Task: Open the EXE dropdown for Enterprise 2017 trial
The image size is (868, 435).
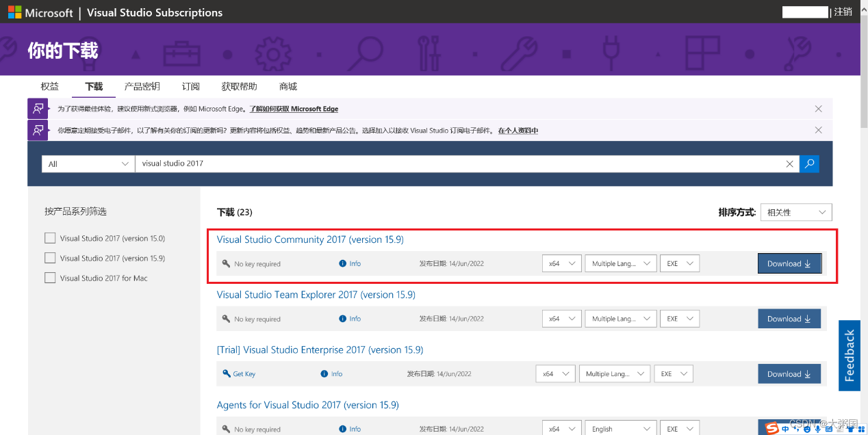Action: coord(674,374)
